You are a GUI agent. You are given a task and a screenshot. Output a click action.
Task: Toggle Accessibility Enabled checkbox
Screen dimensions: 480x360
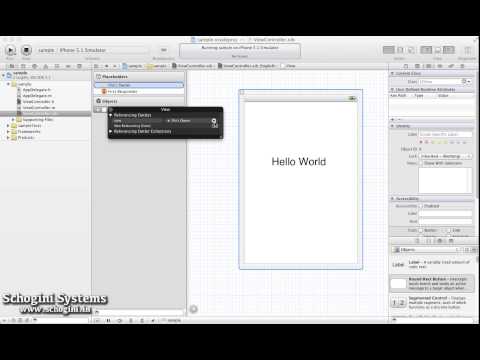tap(421, 206)
